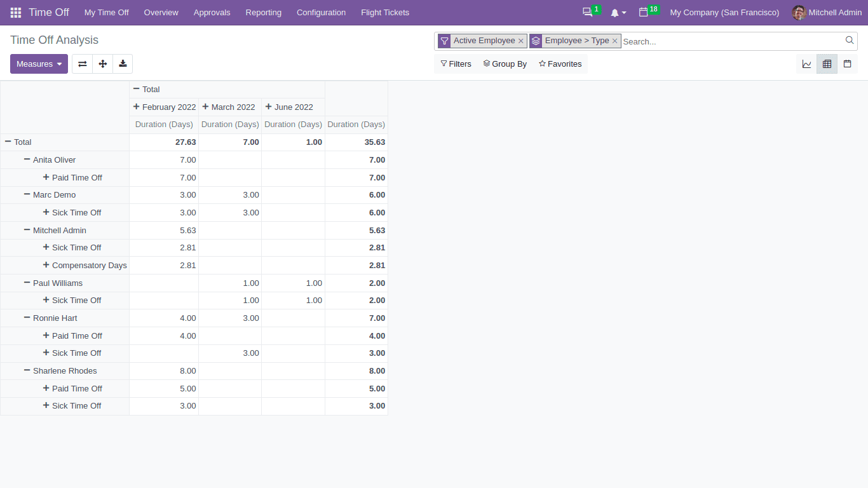Open the Favorites menu
The width and height of the screenshot is (868, 488).
tap(560, 64)
